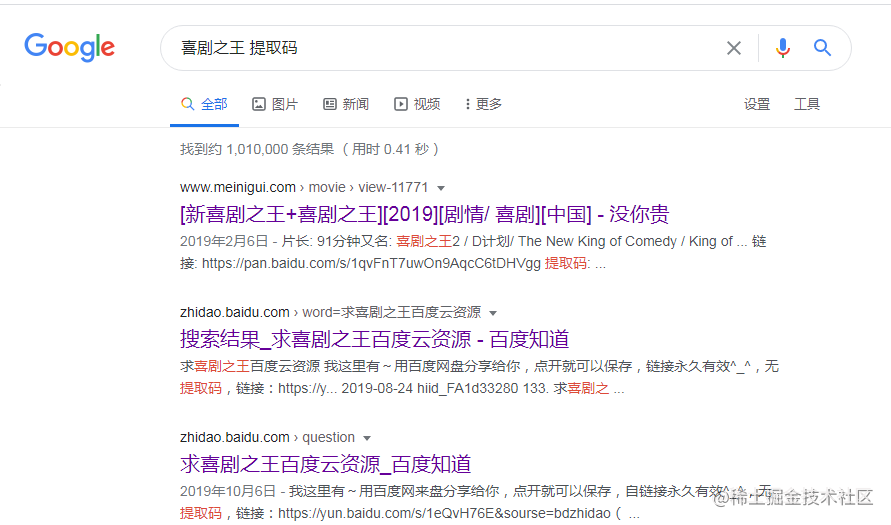Open 搜索结果_求喜剧之王百度云资源 result
Image resolution: width=891 pixels, height=525 pixels.
click(374, 339)
